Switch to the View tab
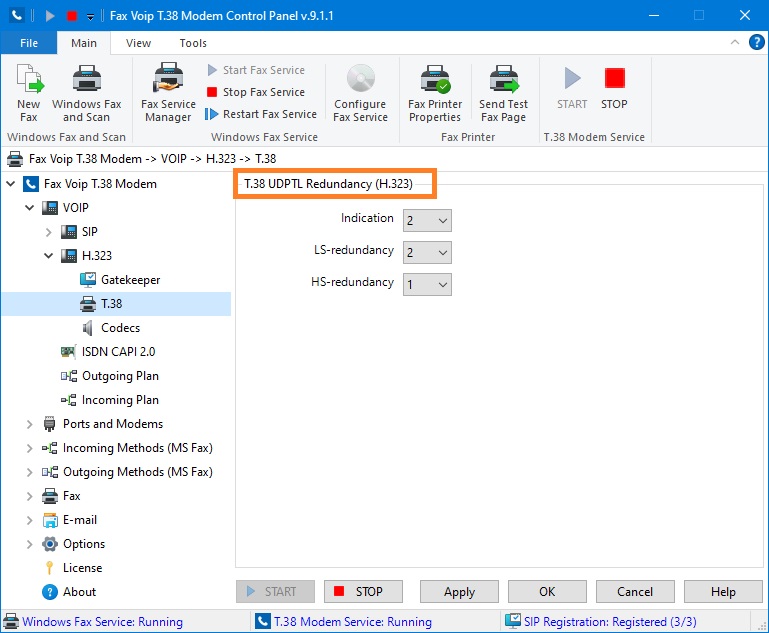The image size is (769, 633). click(x=138, y=43)
